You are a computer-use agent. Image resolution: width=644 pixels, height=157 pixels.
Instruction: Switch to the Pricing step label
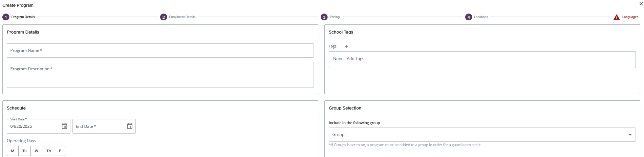[335, 17]
